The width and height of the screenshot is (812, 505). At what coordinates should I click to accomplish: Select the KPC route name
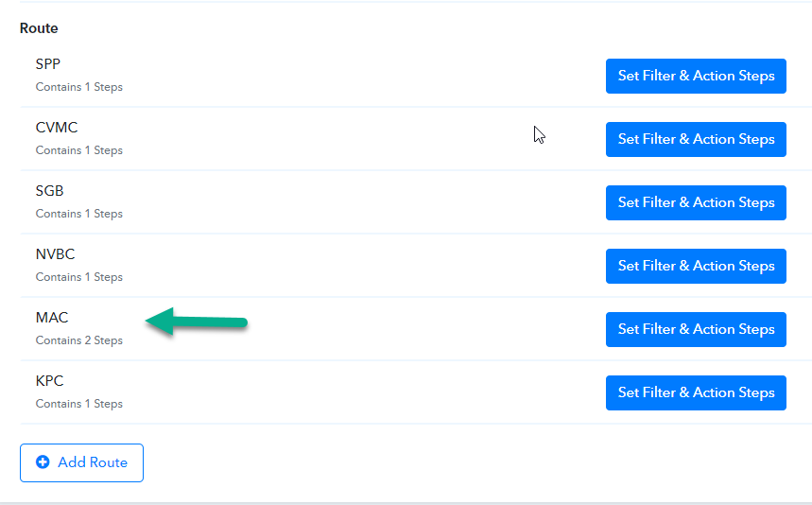(x=49, y=381)
